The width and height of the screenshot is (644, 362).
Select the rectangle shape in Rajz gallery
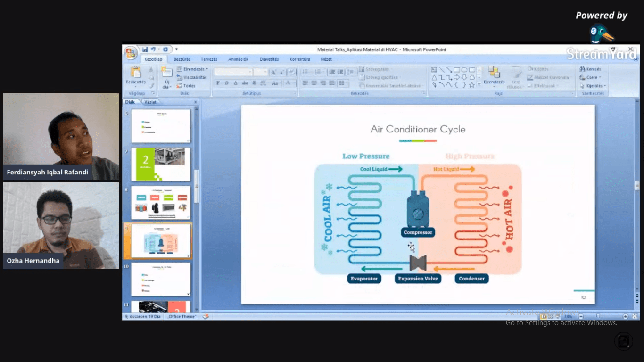457,70
